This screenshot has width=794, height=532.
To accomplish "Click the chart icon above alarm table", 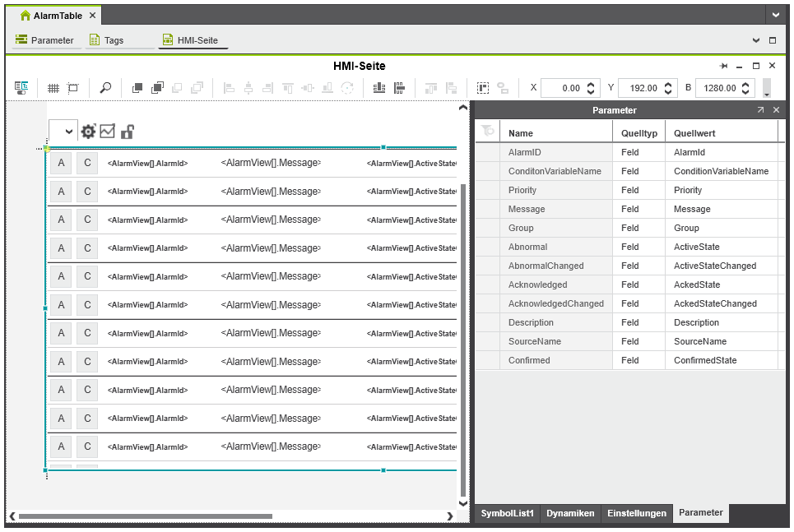I will [x=108, y=132].
